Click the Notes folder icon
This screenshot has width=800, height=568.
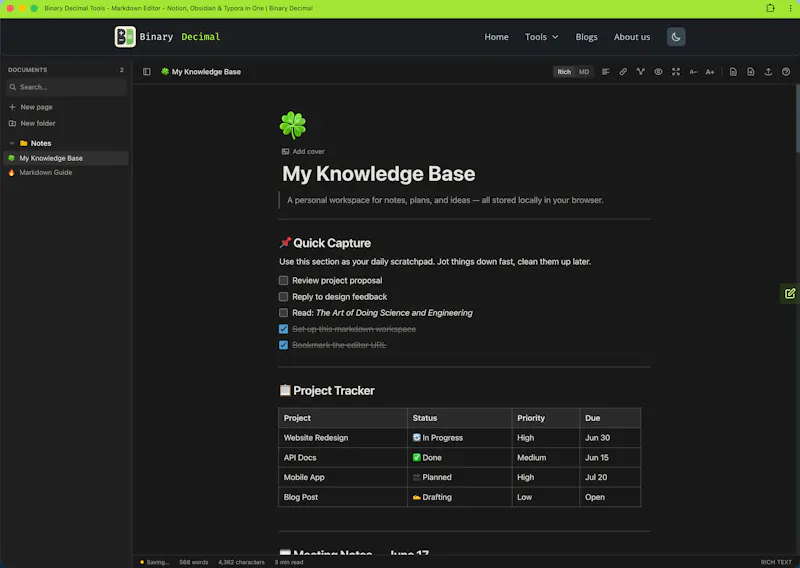[23, 143]
